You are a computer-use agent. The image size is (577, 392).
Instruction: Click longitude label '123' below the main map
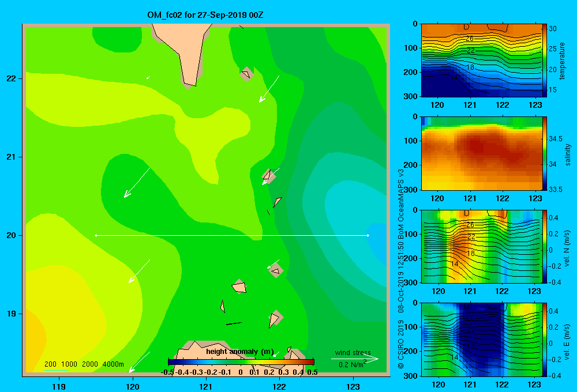pos(353,386)
